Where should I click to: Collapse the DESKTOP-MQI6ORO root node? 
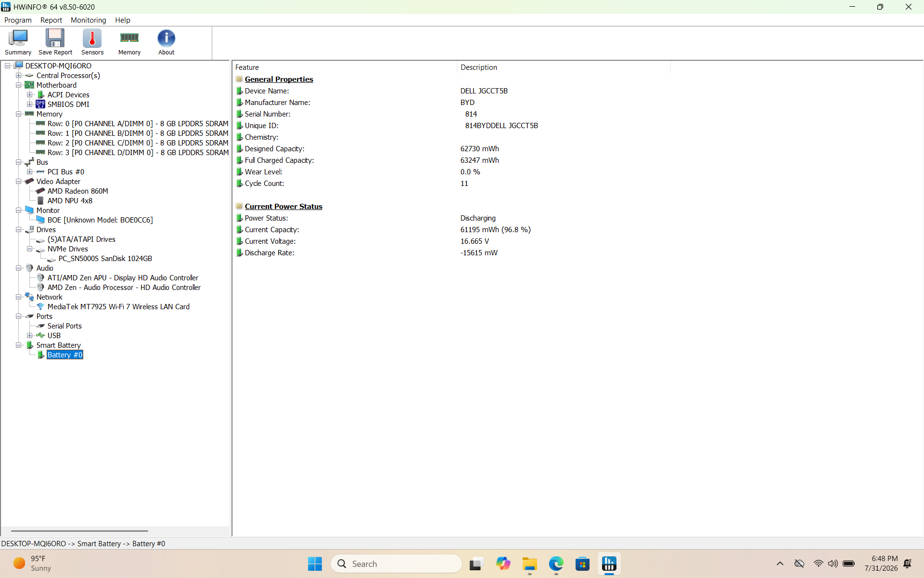8,66
